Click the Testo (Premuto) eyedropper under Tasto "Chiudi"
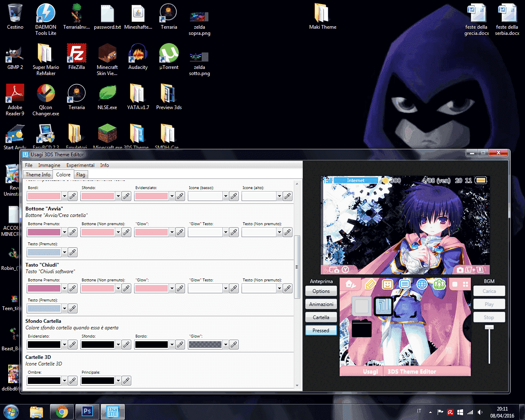525x420 pixels. 73,308
